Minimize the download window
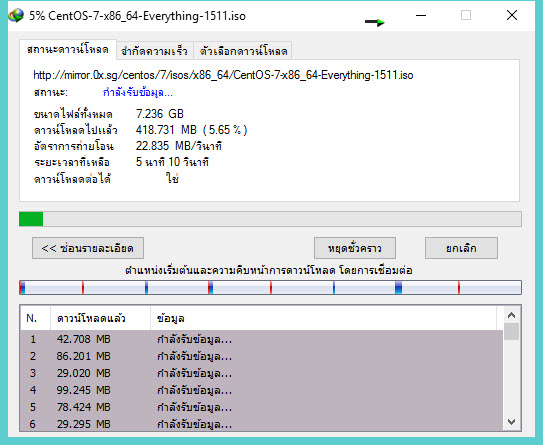 coord(421,16)
